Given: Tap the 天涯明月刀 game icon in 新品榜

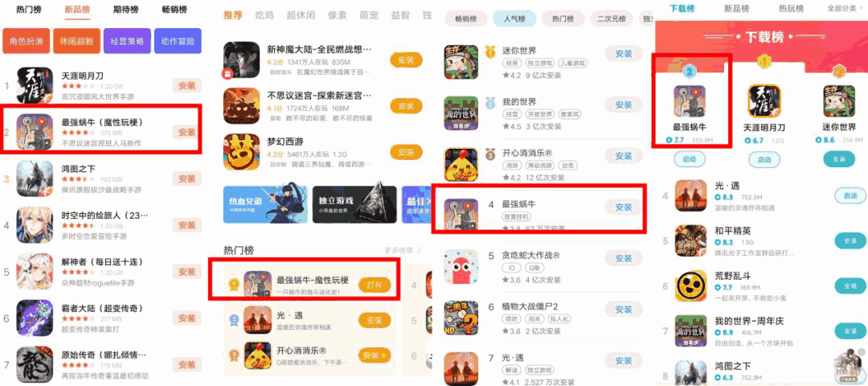Looking at the screenshot, I should pyautogui.click(x=35, y=84).
